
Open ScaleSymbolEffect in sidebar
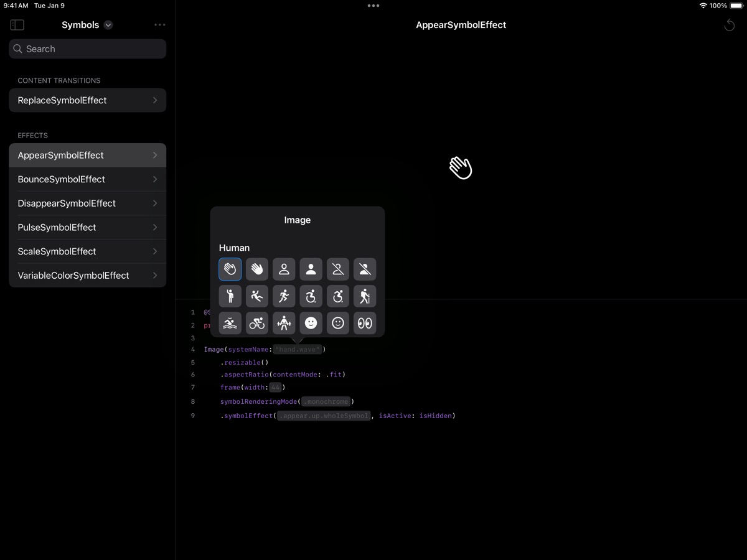tap(88, 251)
